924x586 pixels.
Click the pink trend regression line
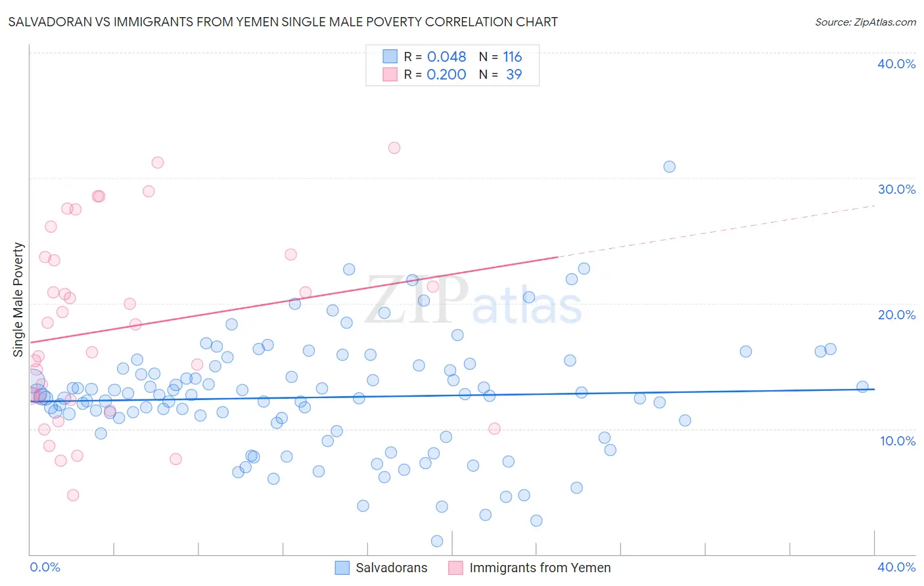click(x=294, y=300)
